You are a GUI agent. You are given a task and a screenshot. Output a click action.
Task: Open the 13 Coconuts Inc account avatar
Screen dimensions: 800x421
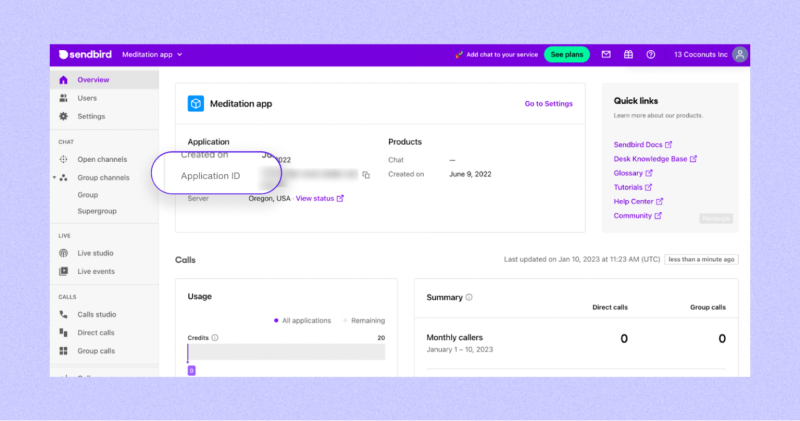[x=740, y=55]
